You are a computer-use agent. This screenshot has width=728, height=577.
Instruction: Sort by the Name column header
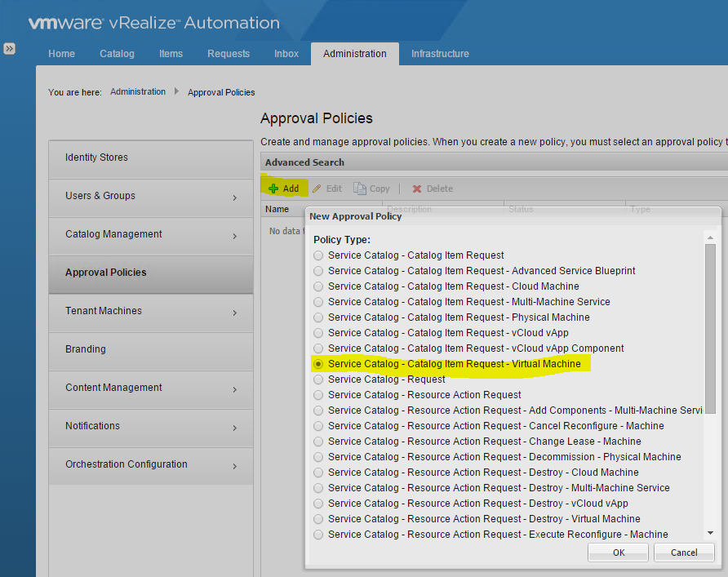pyautogui.click(x=277, y=210)
